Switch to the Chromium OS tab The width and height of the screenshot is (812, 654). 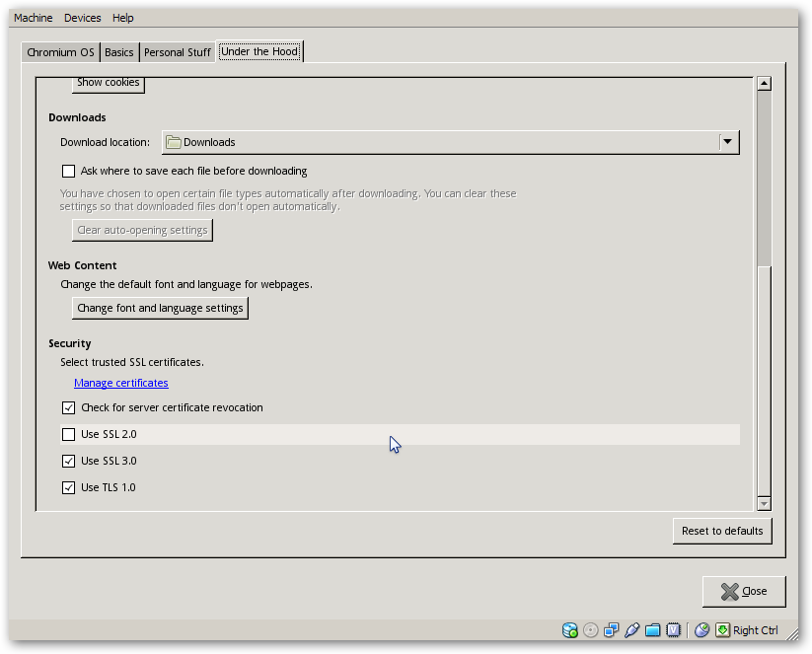(x=60, y=52)
